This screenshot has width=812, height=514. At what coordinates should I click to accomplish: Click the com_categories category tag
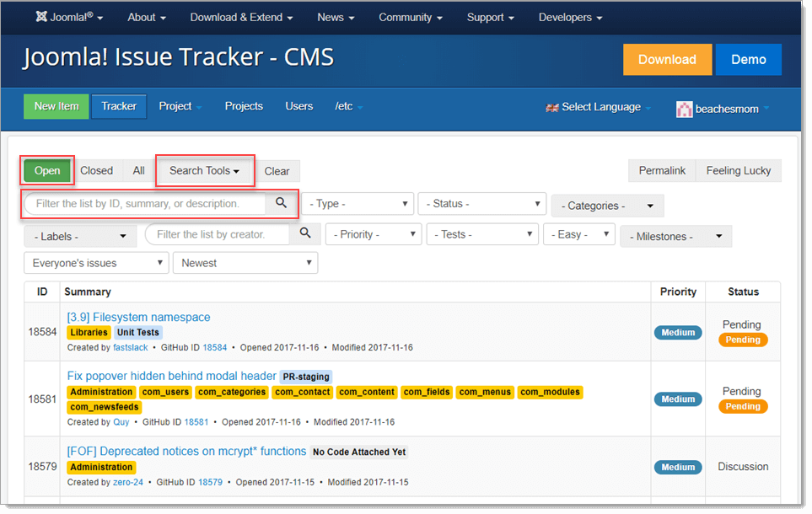point(232,392)
